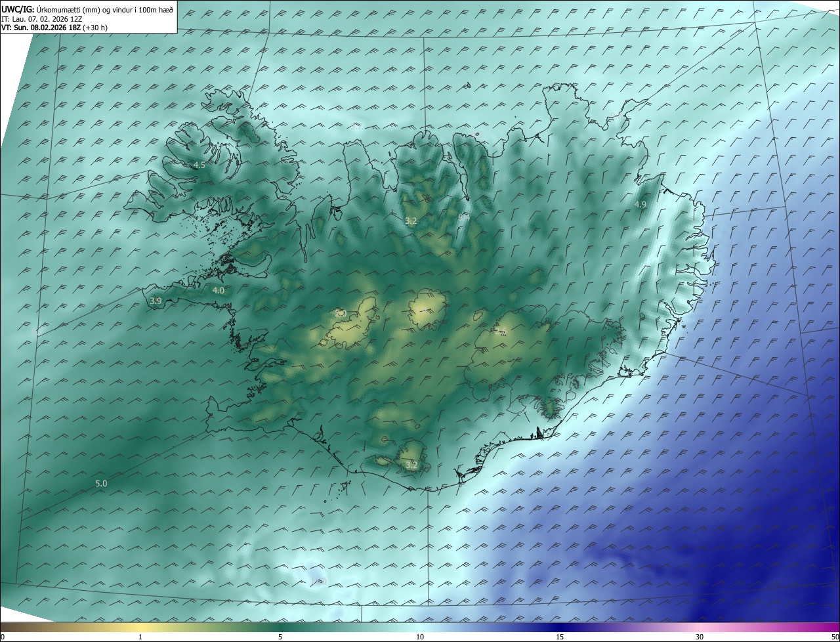Click the 3.2 value nearest the 8.4 label
This screenshot has height=642, width=840.
coord(411,221)
